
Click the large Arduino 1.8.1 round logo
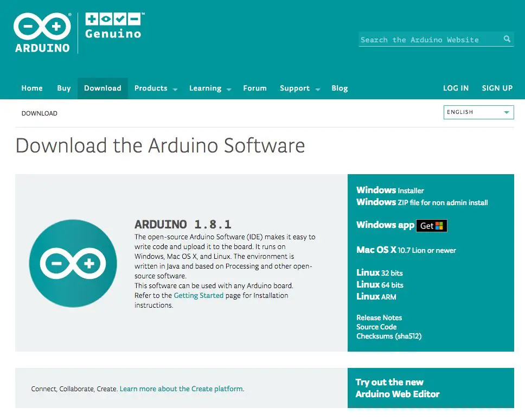73,263
